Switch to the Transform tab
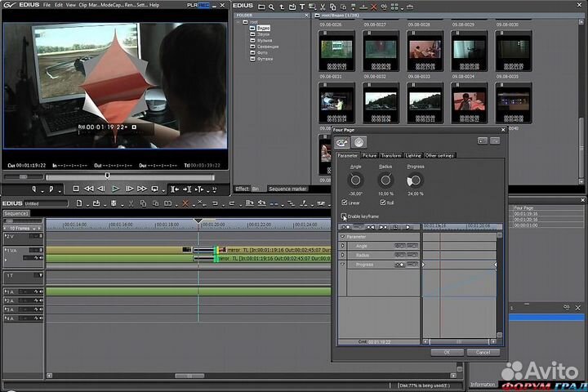This screenshot has width=588, height=392. click(x=391, y=155)
